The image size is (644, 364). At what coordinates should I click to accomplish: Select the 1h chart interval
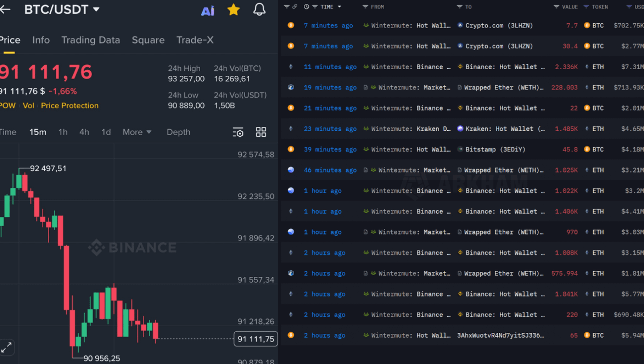coord(63,132)
